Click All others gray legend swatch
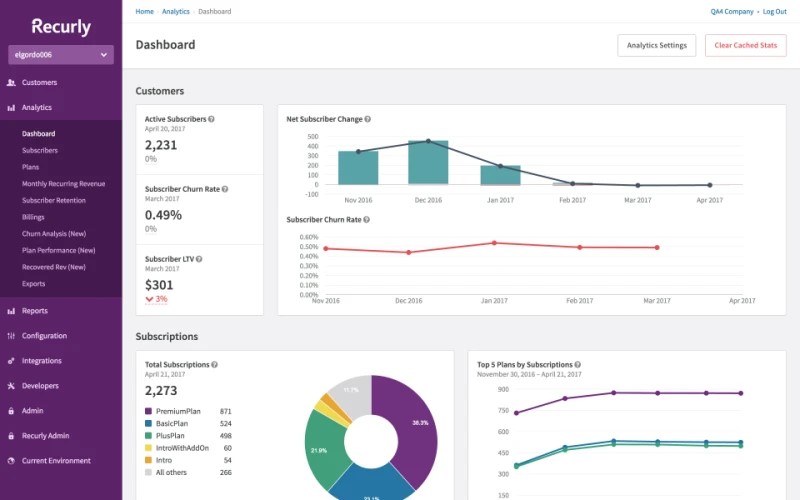 click(x=148, y=472)
